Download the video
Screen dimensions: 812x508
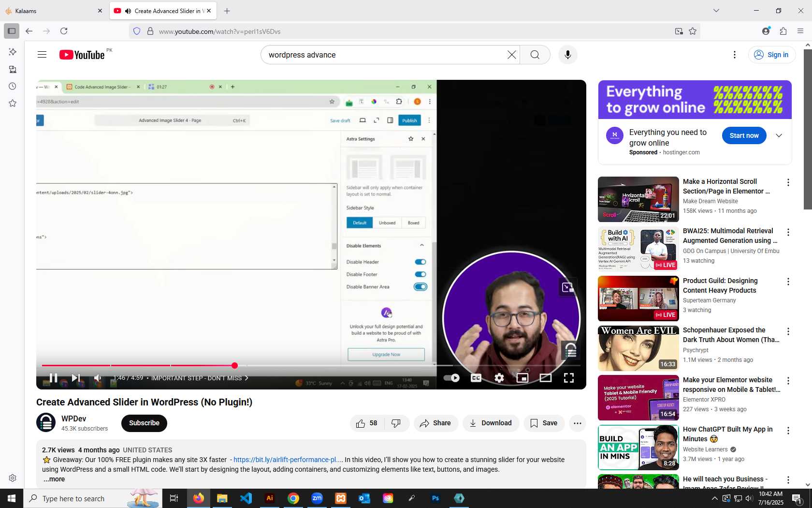click(x=491, y=423)
